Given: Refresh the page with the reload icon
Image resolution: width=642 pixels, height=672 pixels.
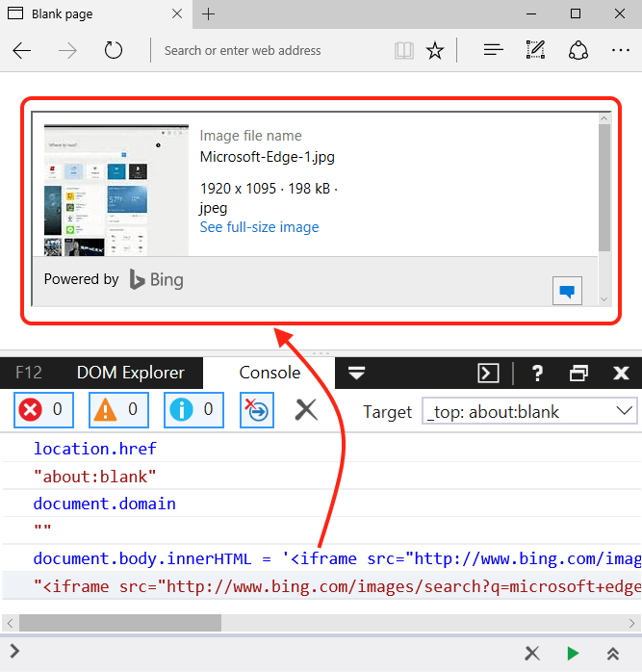Looking at the screenshot, I should click(x=114, y=50).
